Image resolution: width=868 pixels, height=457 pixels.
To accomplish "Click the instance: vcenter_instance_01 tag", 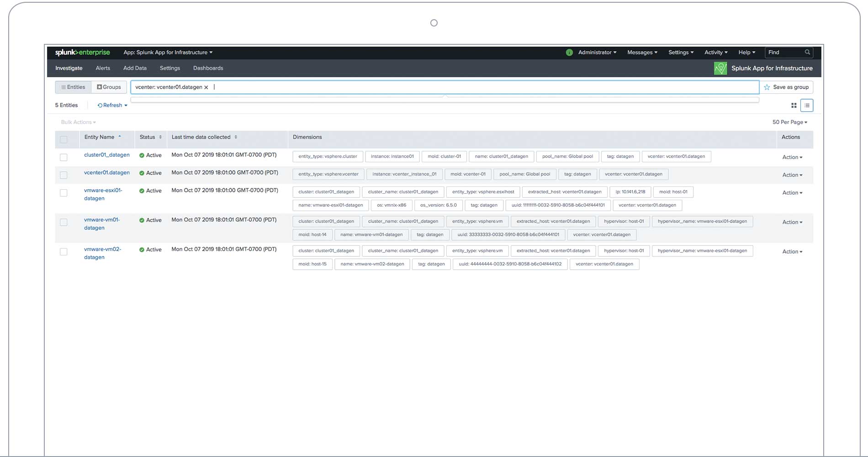I will 404,174.
